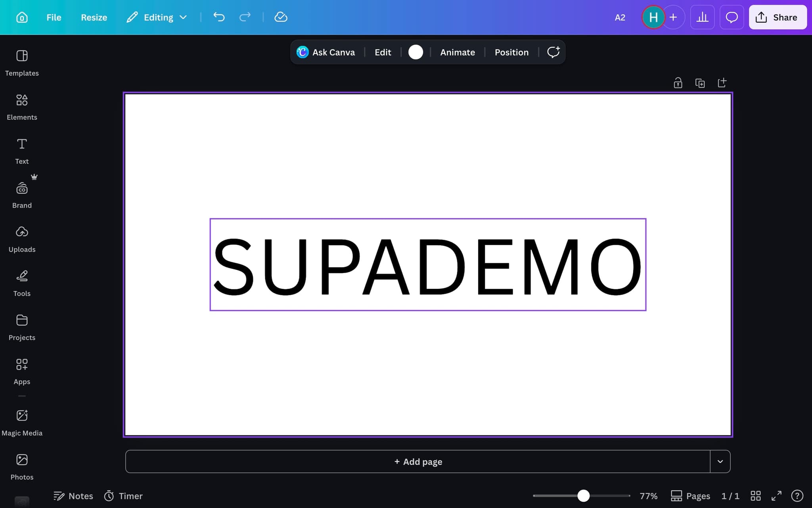This screenshot has width=812, height=508.
Task: Click the cloud save status icon
Action: (x=281, y=17)
